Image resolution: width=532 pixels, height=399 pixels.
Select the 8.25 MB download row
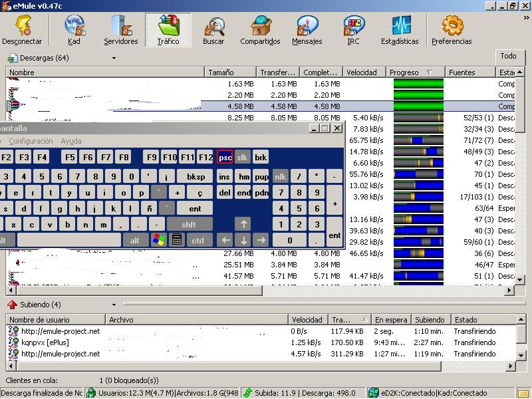click(261, 118)
